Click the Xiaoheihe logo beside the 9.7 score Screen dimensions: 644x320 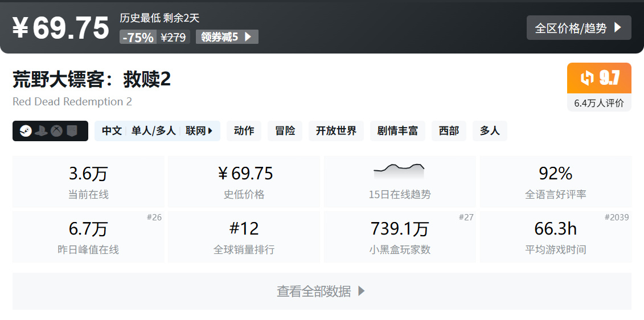587,78
